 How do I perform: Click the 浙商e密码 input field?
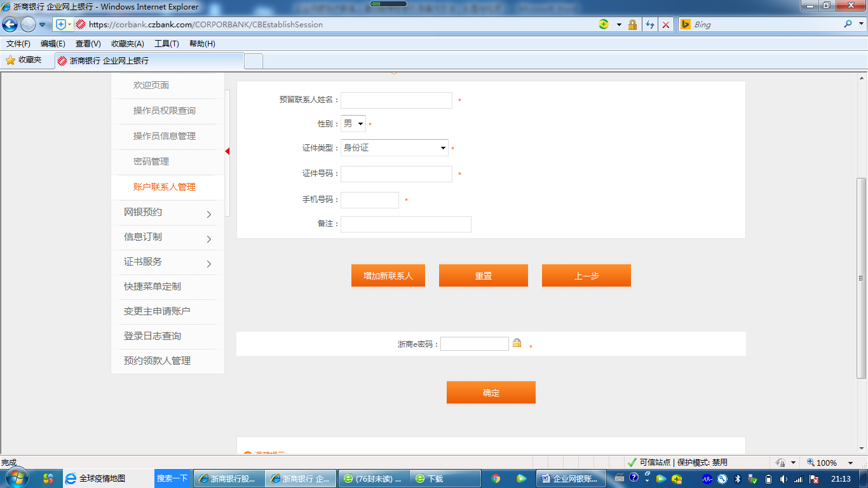coord(475,344)
